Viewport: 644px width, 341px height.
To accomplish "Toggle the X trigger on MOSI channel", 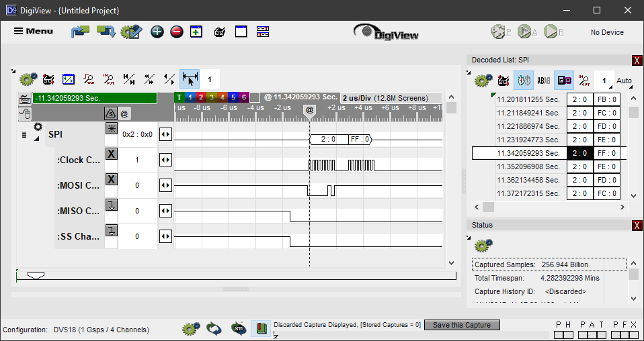I will point(112,179).
